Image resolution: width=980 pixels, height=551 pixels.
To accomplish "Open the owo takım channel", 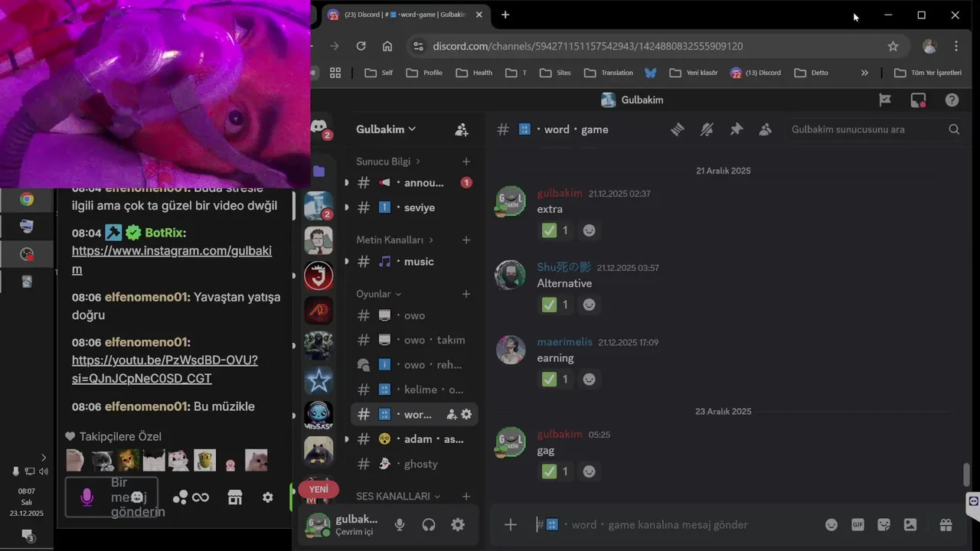I will point(414,340).
